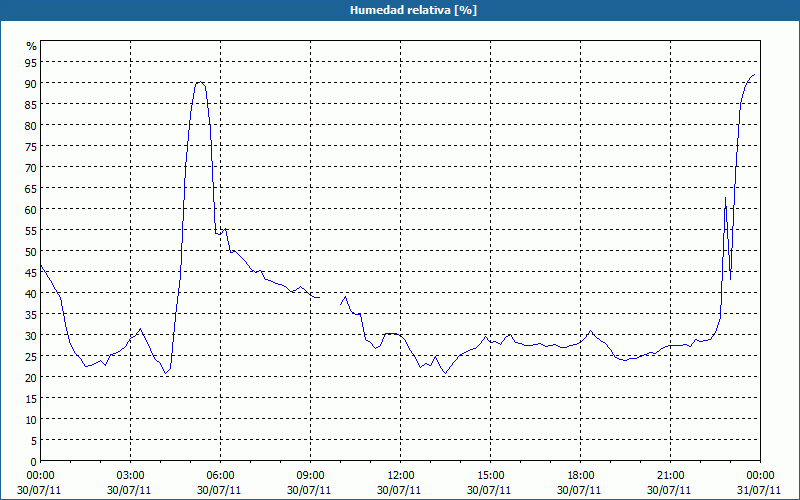
Task: Click the 00:00 time label above 31/07/11
Action: tap(760, 476)
